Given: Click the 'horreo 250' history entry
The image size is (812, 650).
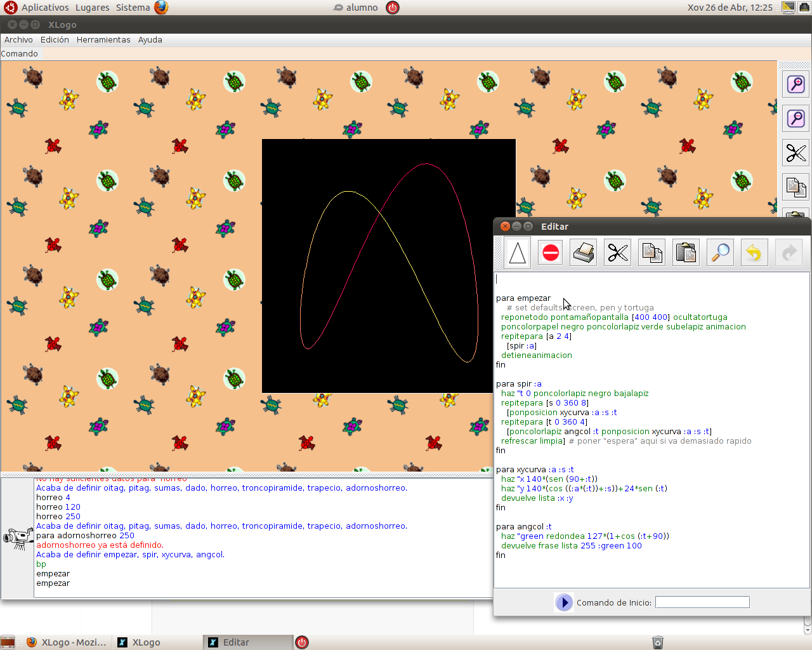Looking at the screenshot, I should [58, 517].
